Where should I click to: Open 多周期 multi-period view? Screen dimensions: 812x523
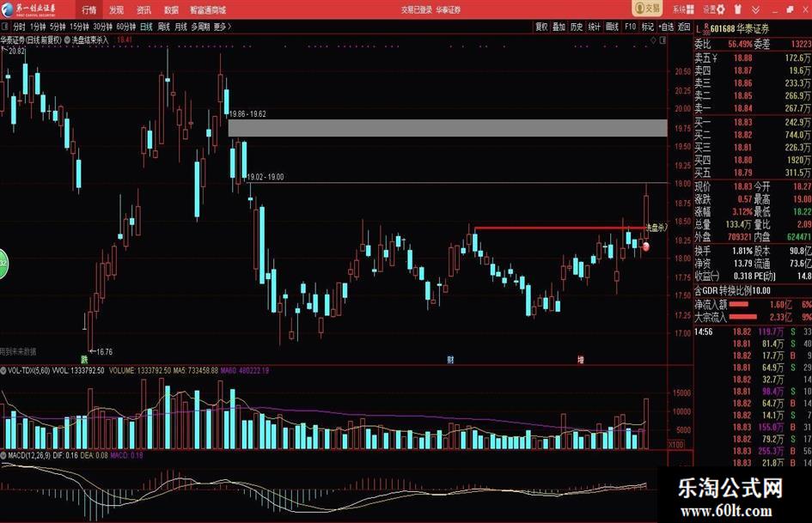200,27
